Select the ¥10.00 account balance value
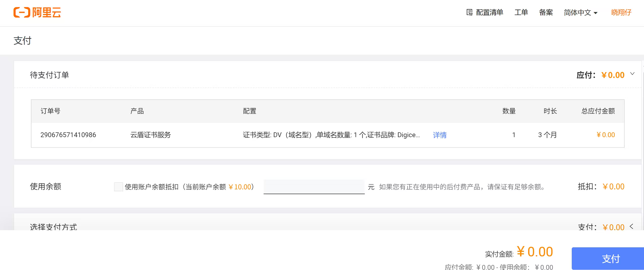Viewport: 644px width, 270px height. pos(240,187)
